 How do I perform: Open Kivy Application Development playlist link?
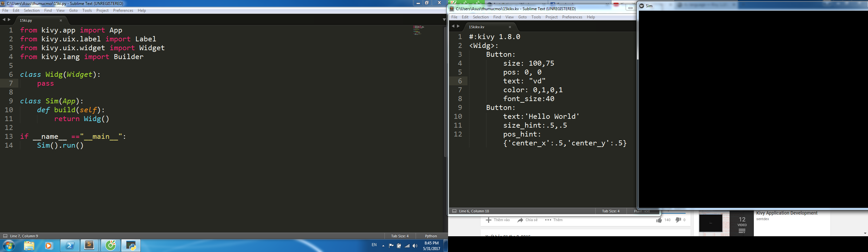point(786,213)
